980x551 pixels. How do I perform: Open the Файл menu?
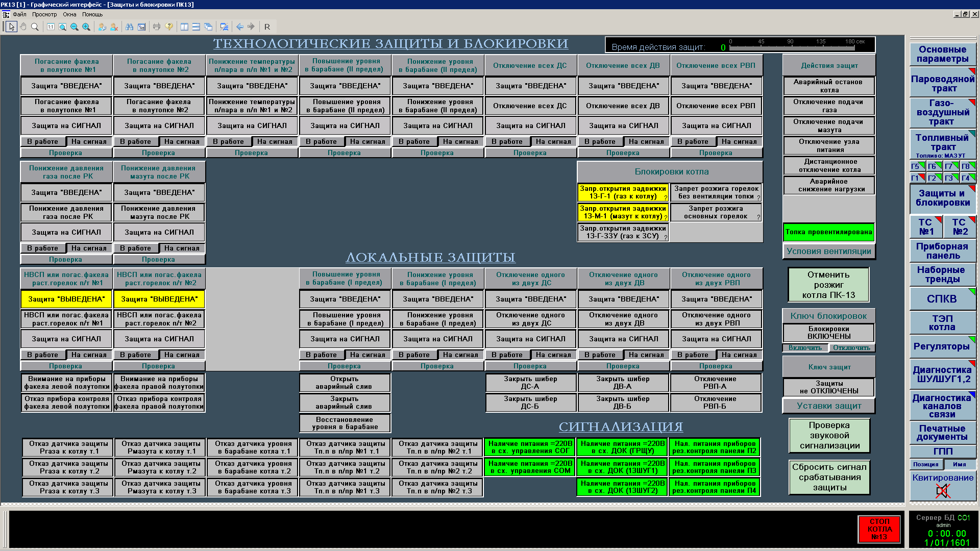(19, 14)
